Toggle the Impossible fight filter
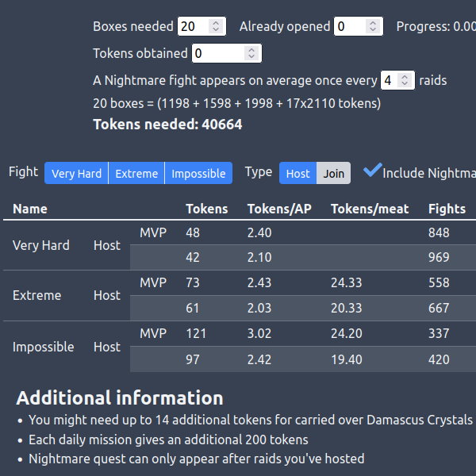 pos(198,174)
